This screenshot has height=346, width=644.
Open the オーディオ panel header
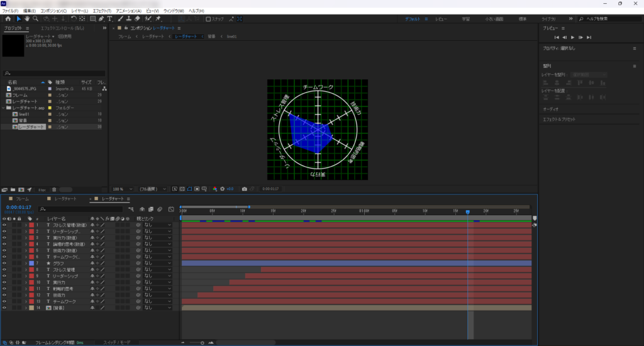tap(551, 109)
